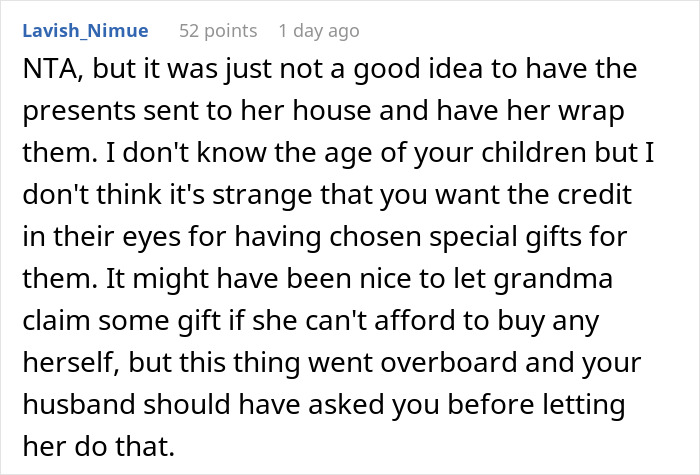
Task: Click the phrase 'presents sent to her house'
Action: click(197, 111)
